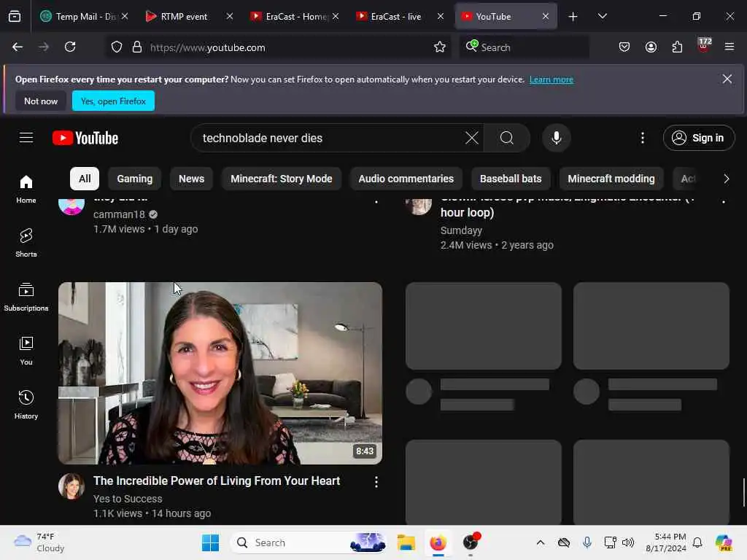Switch to RTMP event tab
Screen dimensions: 747x560
click(184, 17)
